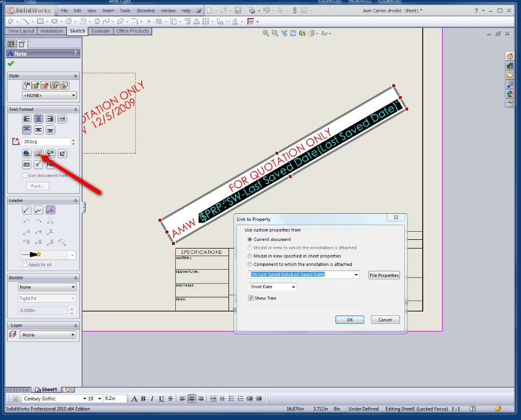The image size is (521, 420).
Task: Collapse the Text Format section
Action: click(x=75, y=109)
